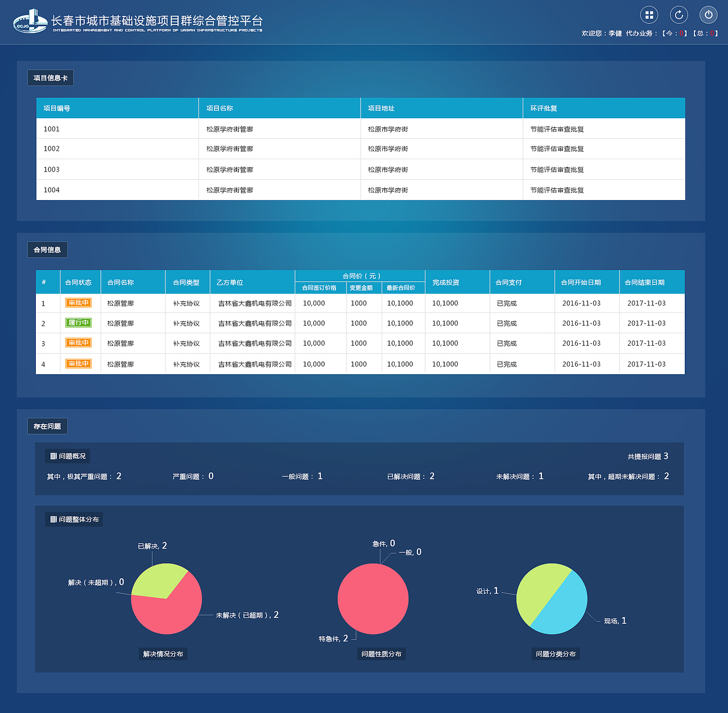This screenshot has width=728, height=713.
Task: Click the 存在问题 panel header
Action: pos(48,425)
